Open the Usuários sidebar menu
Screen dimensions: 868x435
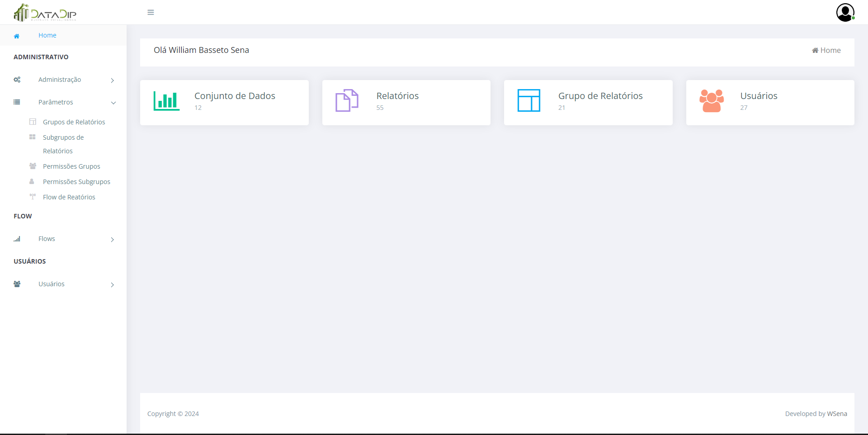63,284
